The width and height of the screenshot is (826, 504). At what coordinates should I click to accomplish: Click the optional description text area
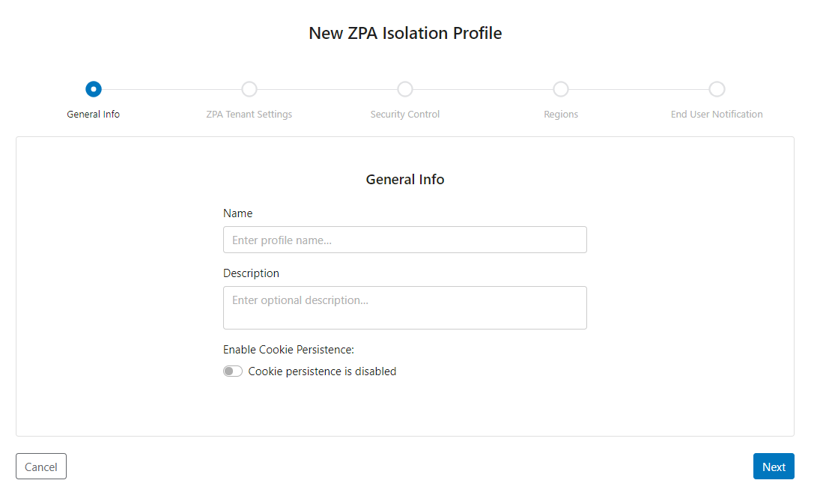(404, 307)
